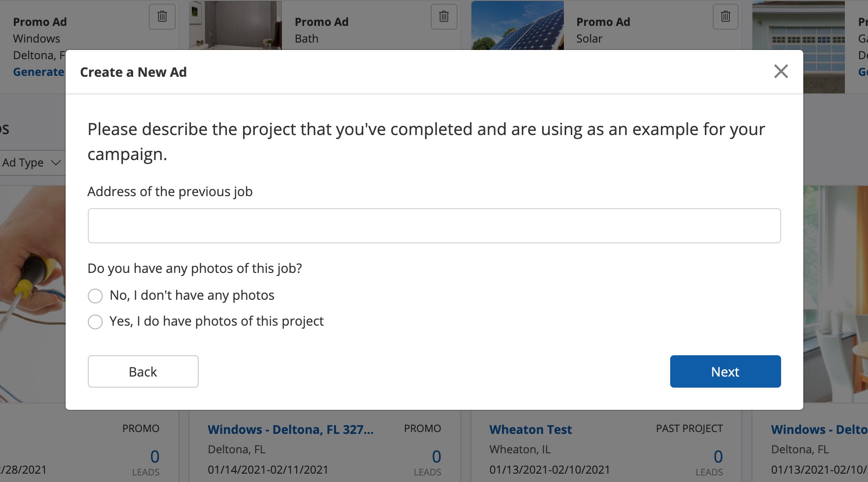This screenshot has height=482, width=868.
Task: Click the Generate link under Windows promo
Action: pos(38,72)
